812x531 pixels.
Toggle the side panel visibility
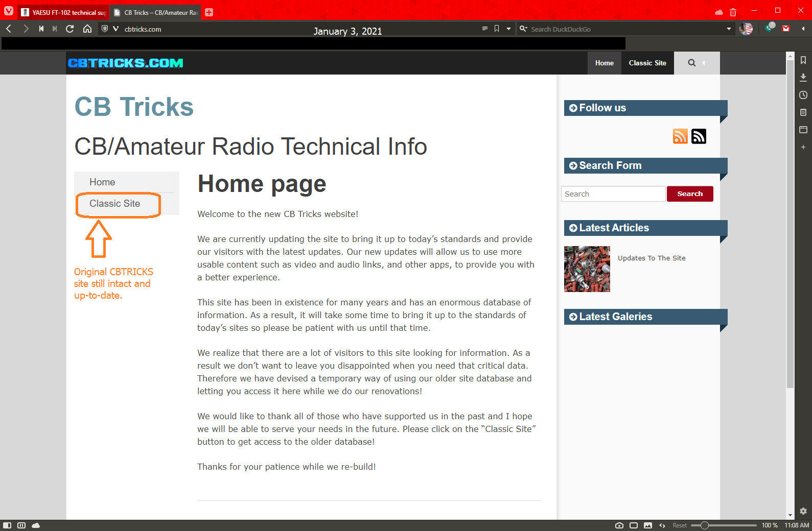point(7,525)
